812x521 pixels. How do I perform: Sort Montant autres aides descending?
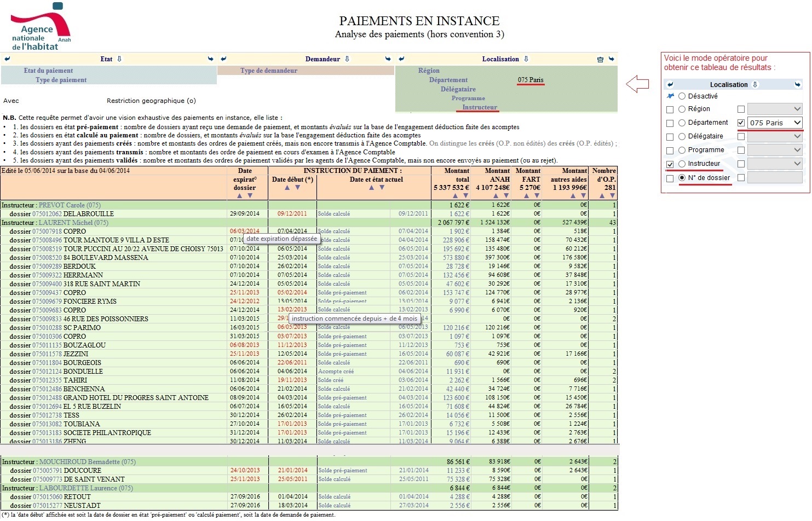coord(583,196)
